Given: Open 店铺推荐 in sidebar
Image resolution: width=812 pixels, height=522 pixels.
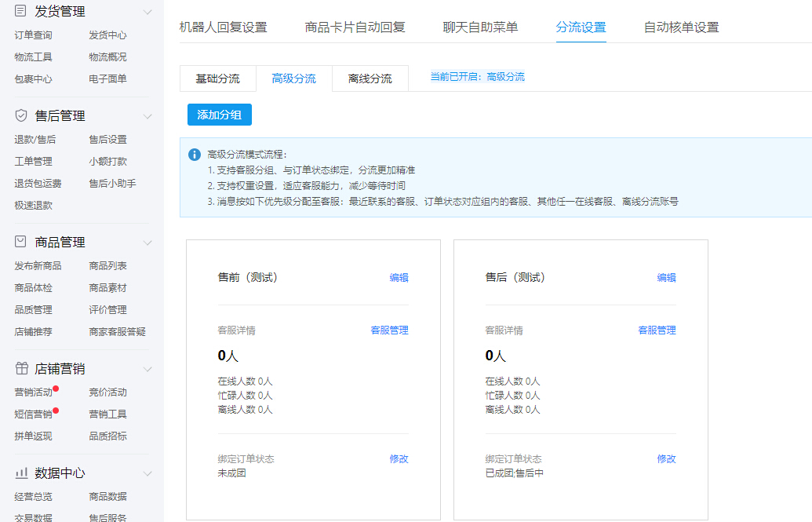Looking at the screenshot, I should click(x=34, y=332).
